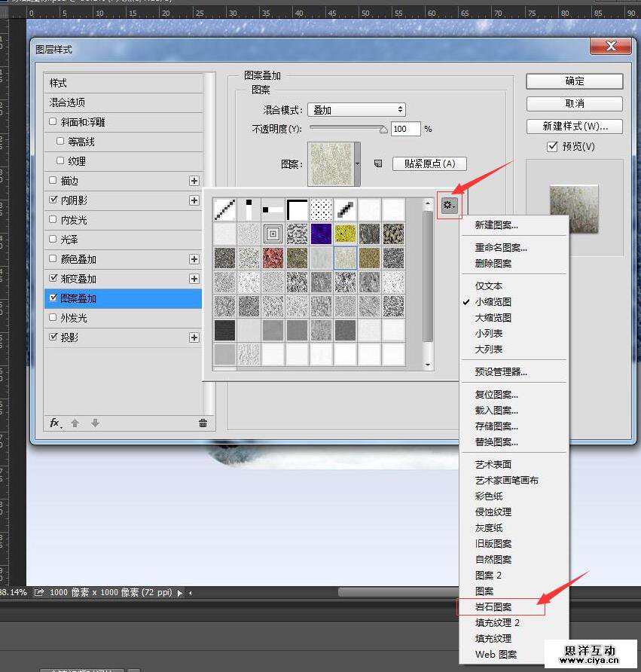Uncheck the 预览(V) preview checkbox
Image resolution: width=641 pixels, height=672 pixels.
click(552, 146)
